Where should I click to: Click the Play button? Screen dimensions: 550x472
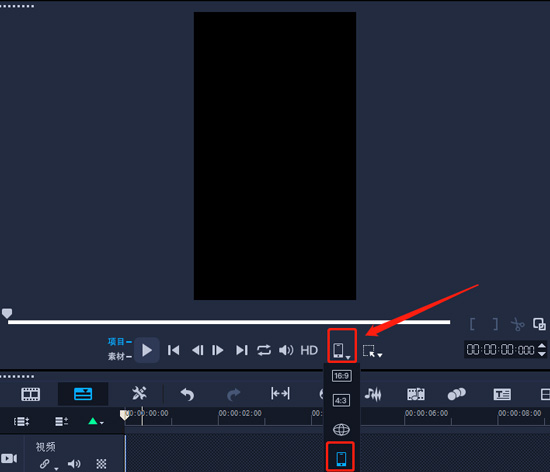point(147,350)
